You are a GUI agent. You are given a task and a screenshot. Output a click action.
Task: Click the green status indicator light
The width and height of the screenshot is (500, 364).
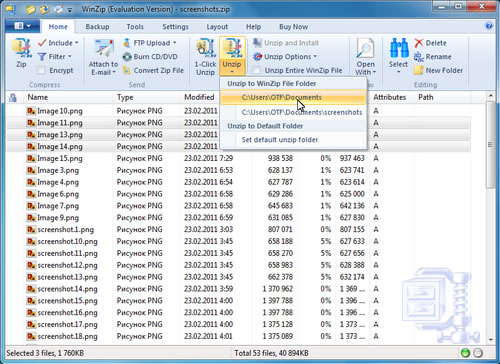(465, 353)
